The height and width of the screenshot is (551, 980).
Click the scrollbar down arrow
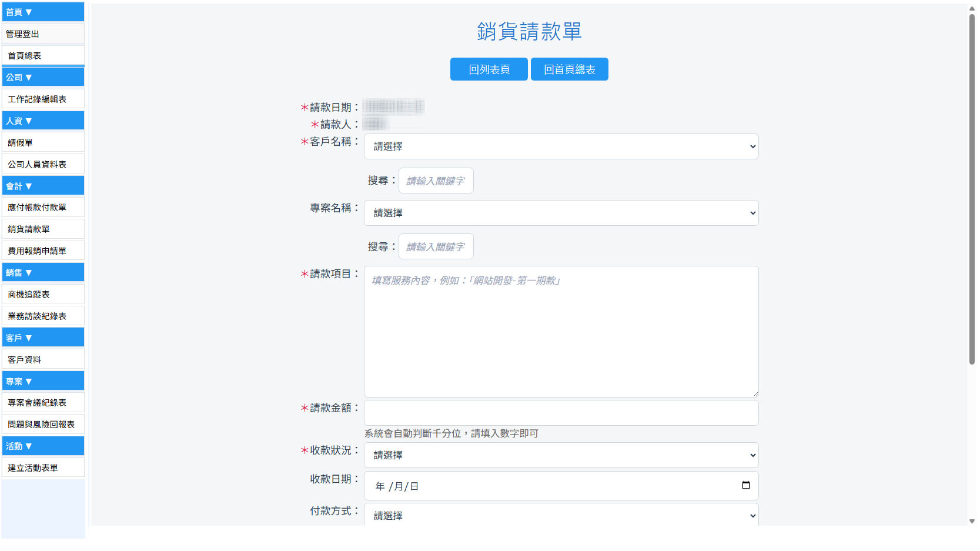(x=972, y=521)
